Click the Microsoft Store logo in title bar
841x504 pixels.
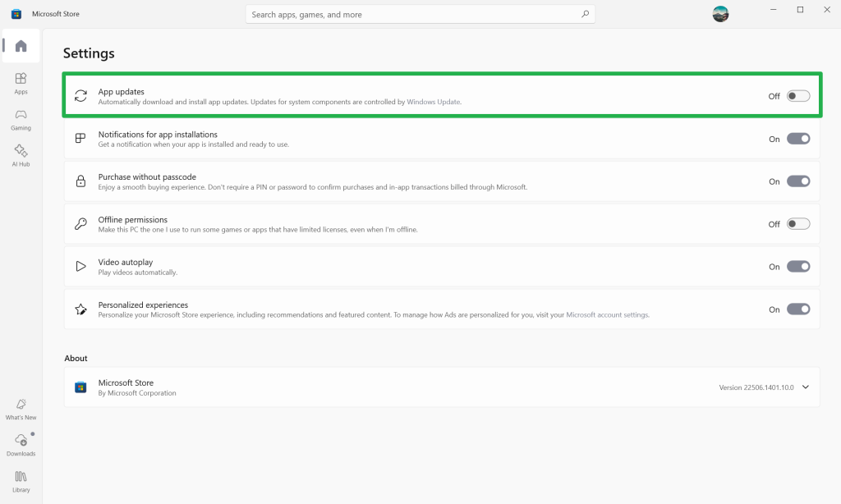click(x=16, y=14)
